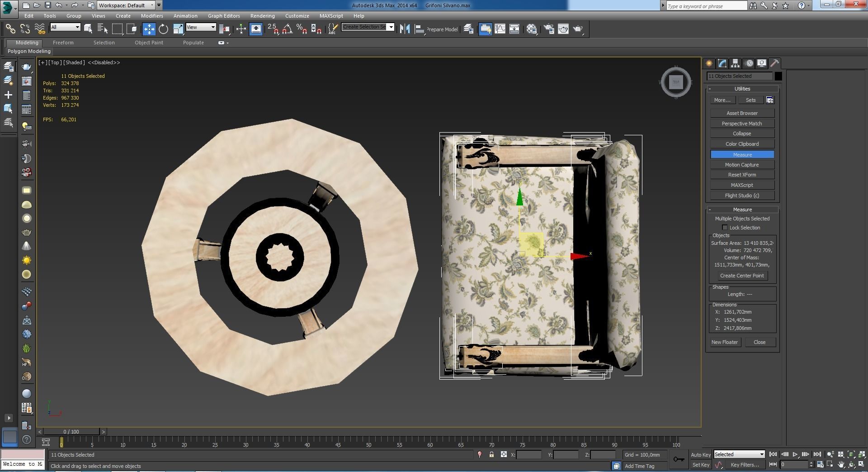The image size is (868, 472).
Task: Toggle Set Key mode
Action: (700, 465)
